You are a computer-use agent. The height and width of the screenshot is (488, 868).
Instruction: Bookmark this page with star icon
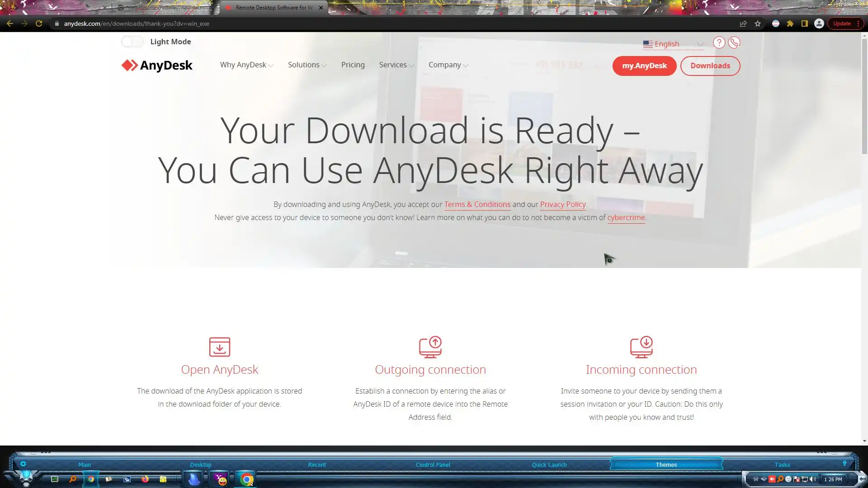click(758, 23)
